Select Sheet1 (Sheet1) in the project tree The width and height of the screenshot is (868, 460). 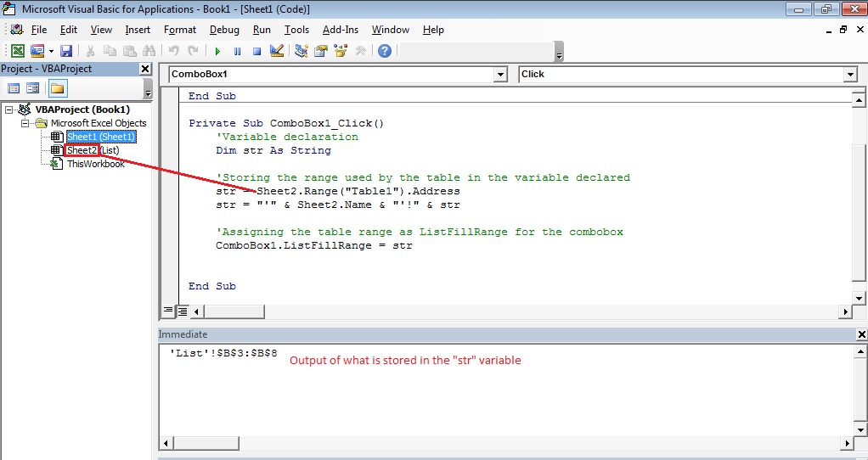(x=101, y=137)
